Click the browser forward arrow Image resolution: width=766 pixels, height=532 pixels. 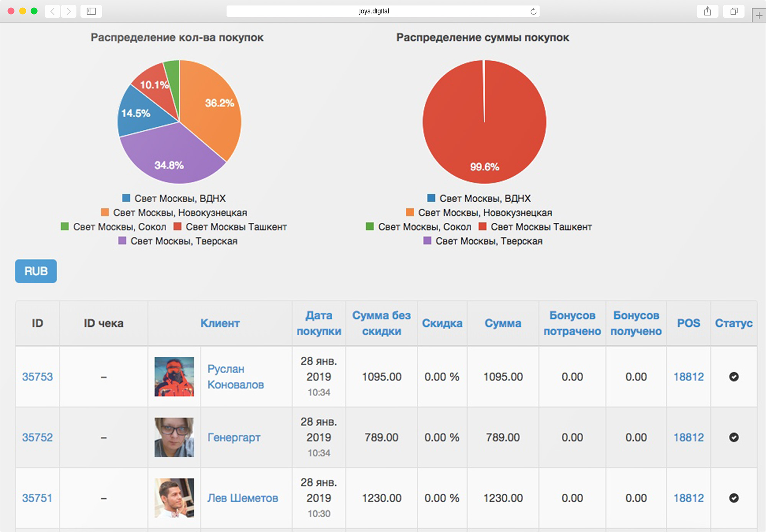(x=69, y=11)
